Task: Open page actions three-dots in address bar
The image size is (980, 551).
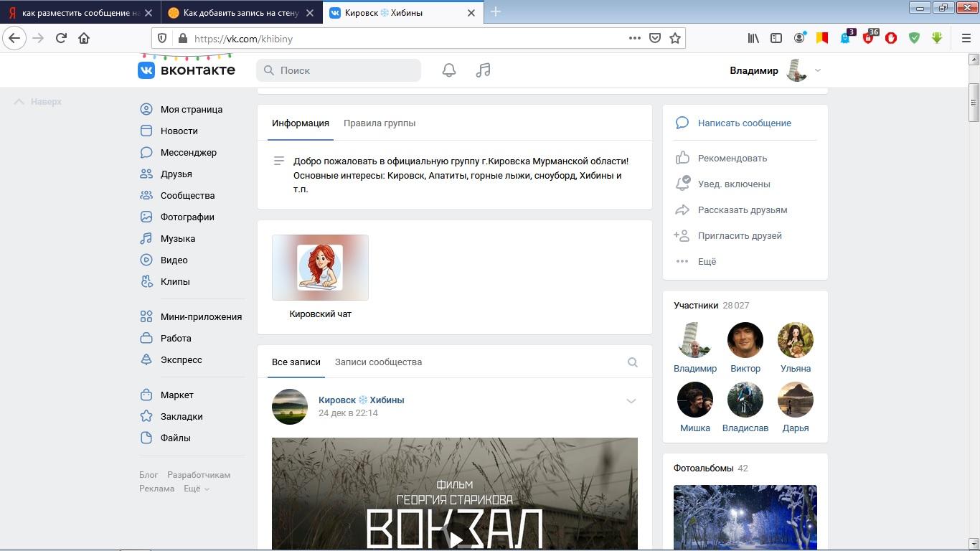Action: click(635, 38)
